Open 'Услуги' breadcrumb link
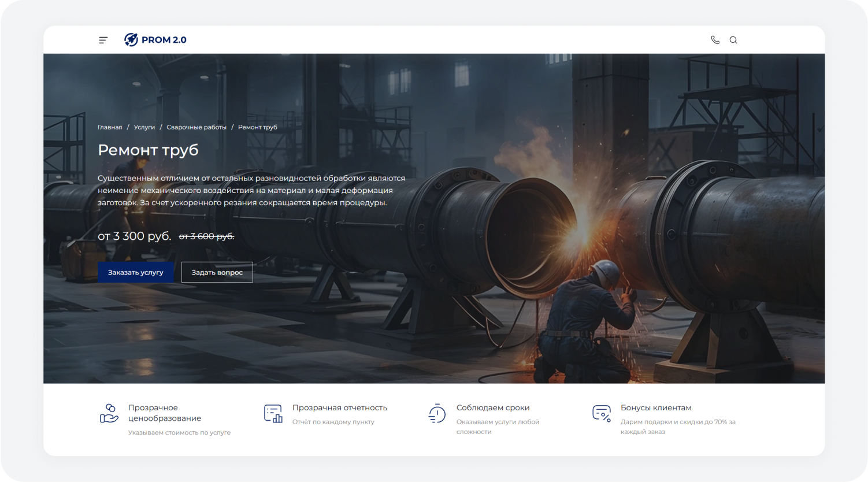This screenshot has height=482, width=868. pyautogui.click(x=144, y=127)
